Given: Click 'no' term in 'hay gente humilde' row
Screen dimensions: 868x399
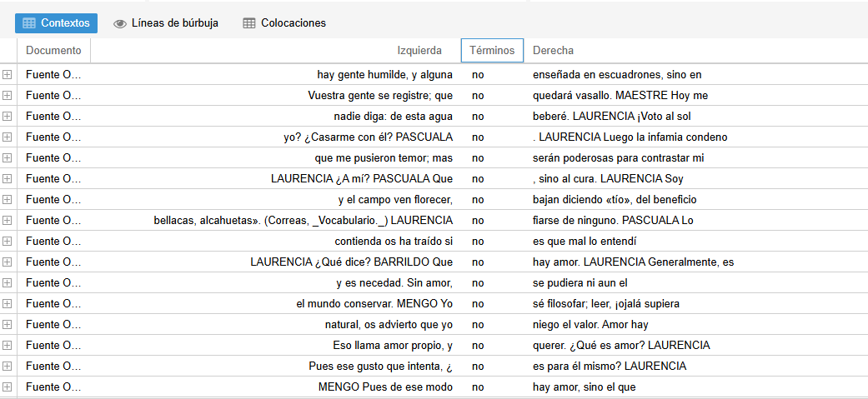Looking at the screenshot, I should [x=478, y=75].
